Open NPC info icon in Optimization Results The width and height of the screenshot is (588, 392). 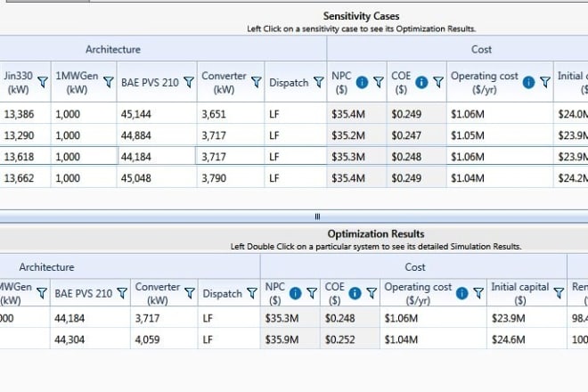295,293
